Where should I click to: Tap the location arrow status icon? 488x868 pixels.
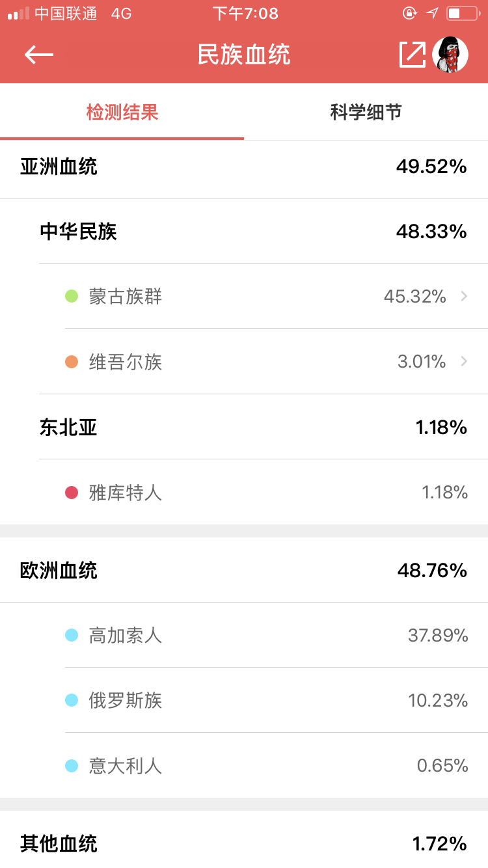pos(432,13)
